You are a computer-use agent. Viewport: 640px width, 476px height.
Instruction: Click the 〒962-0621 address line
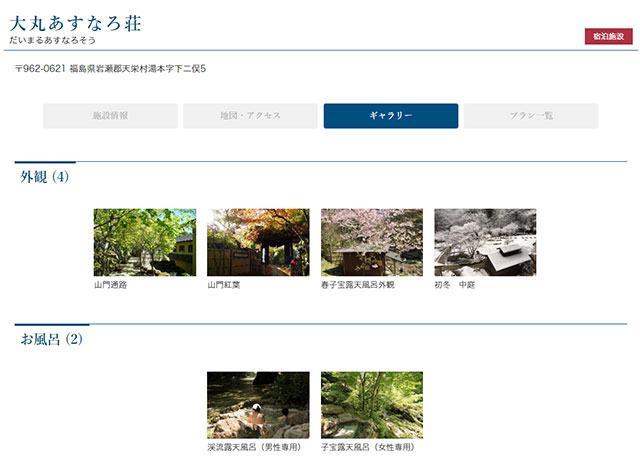click(111, 69)
